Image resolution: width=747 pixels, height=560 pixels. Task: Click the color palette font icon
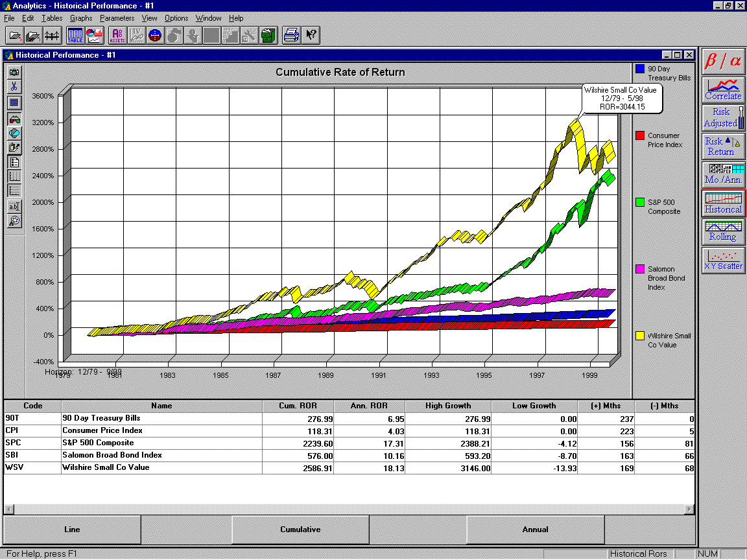pyautogui.click(x=14, y=221)
